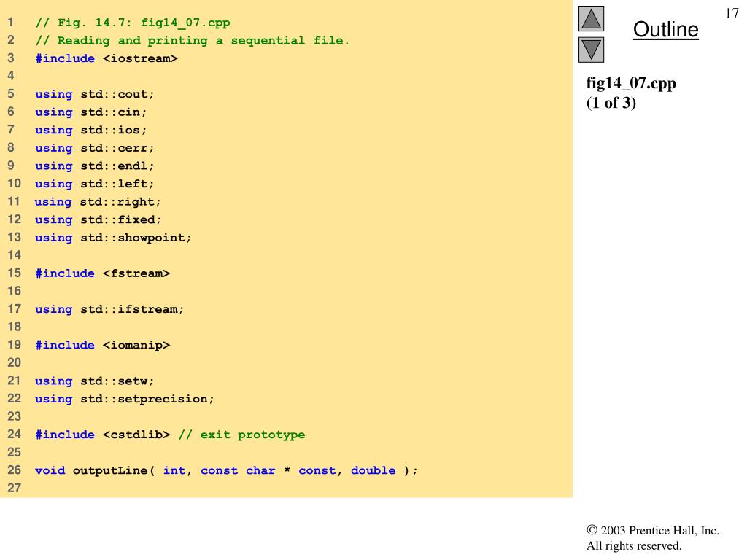Image resolution: width=747 pixels, height=560 pixels.
Task: Click the 'using std::left;' line
Action: tap(94, 184)
